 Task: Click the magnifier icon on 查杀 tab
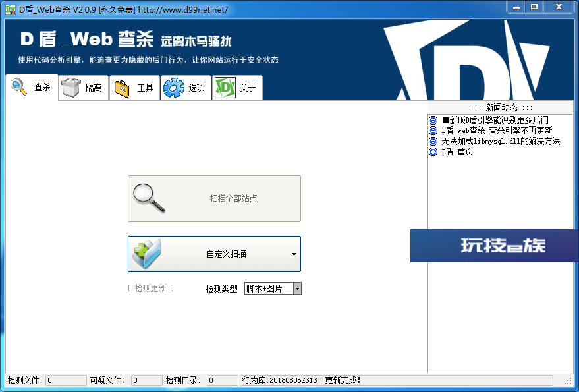click(x=18, y=87)
